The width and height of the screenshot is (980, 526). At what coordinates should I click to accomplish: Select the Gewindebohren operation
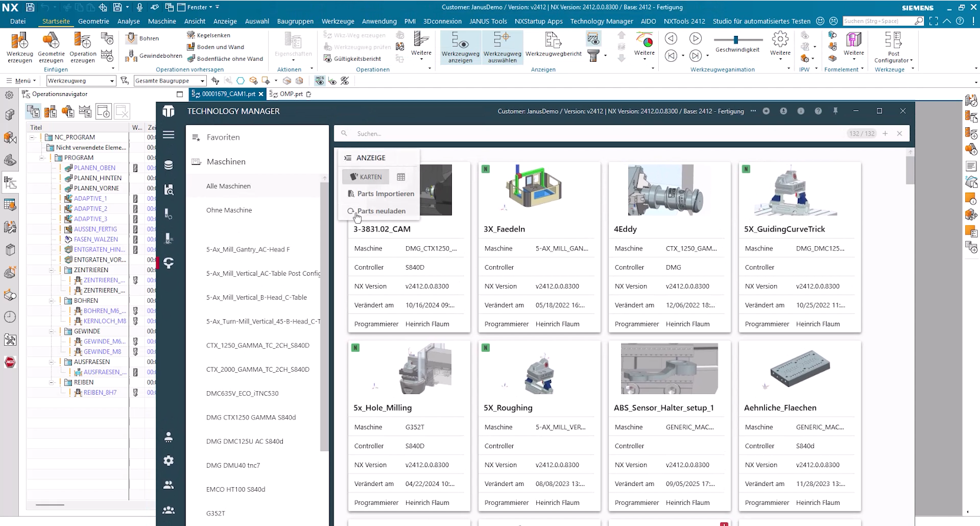pyautogui.click(x=154, y=56)
